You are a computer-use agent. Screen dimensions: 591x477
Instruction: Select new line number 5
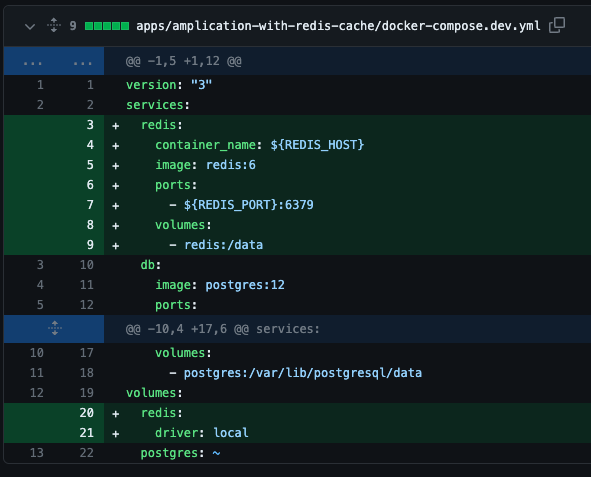coord(90,165)
